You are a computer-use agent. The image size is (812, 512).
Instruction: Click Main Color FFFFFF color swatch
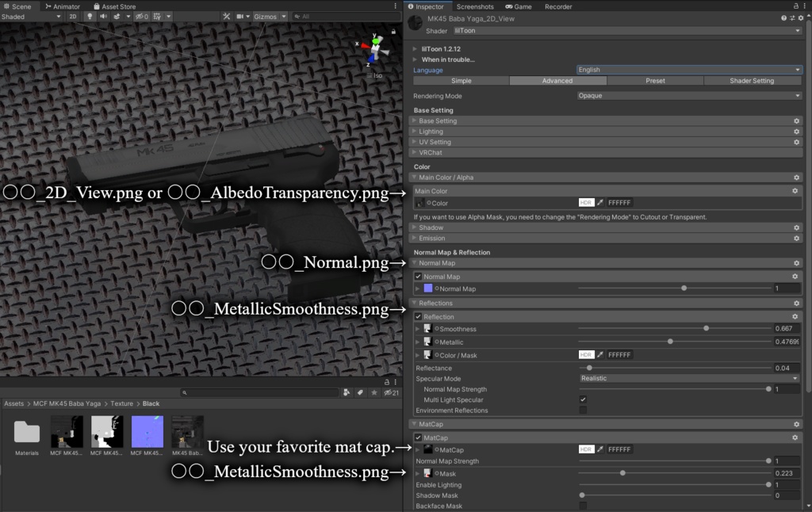pos(586,202)
